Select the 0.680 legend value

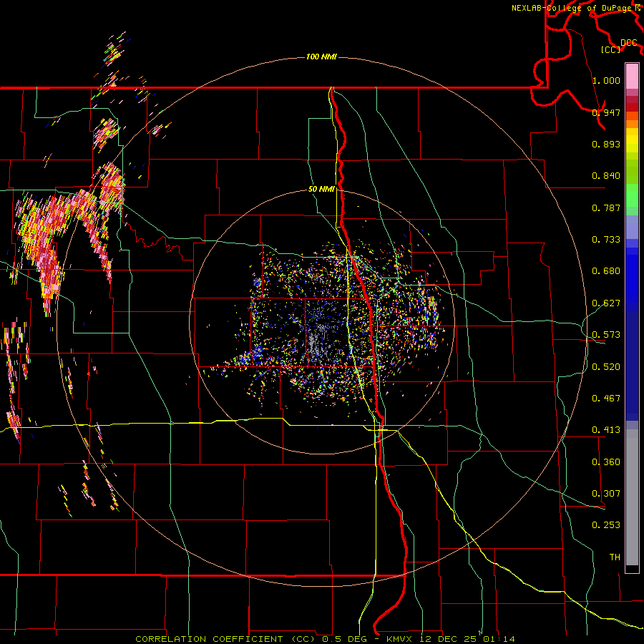tap(606, 271)
